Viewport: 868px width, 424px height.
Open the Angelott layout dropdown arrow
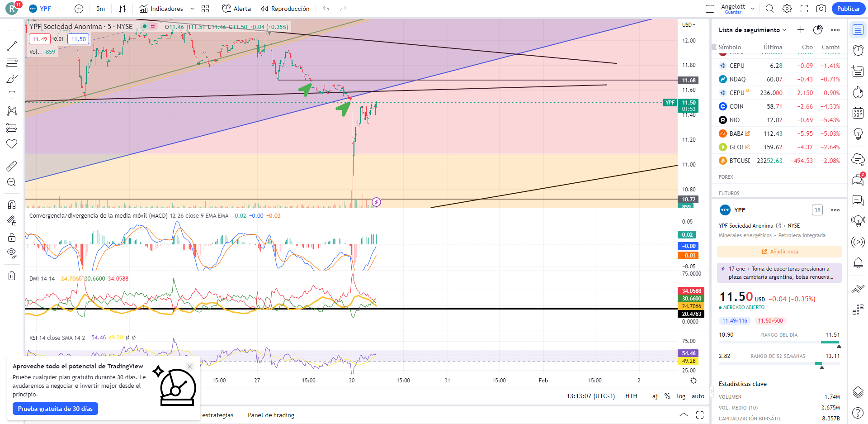tap(753, 9)
